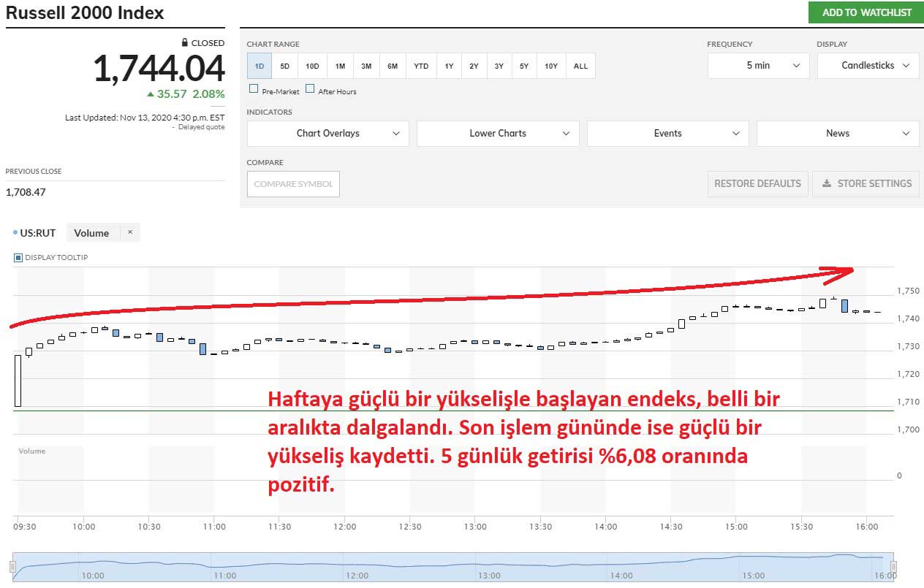Click the 16:00 time axis label
The width and height of the screenshot is (924, 588).
pyautogui.click(x=867, y=527)
